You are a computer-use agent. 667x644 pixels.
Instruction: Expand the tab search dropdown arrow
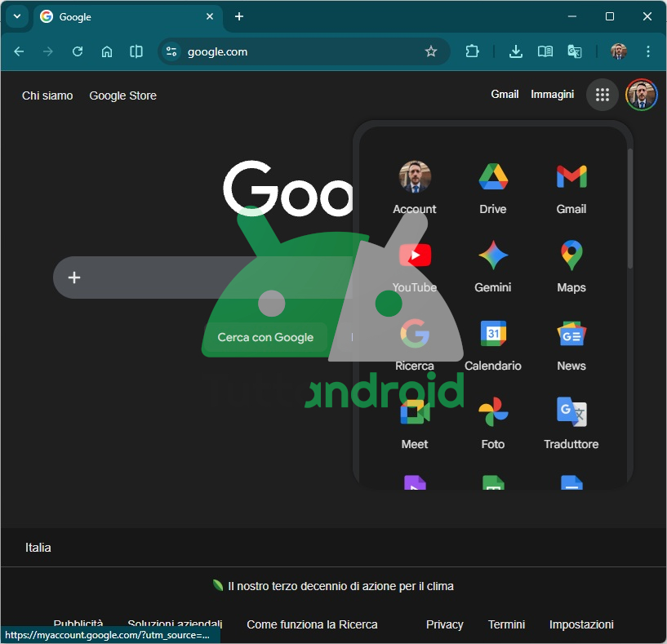coord(17,16)
